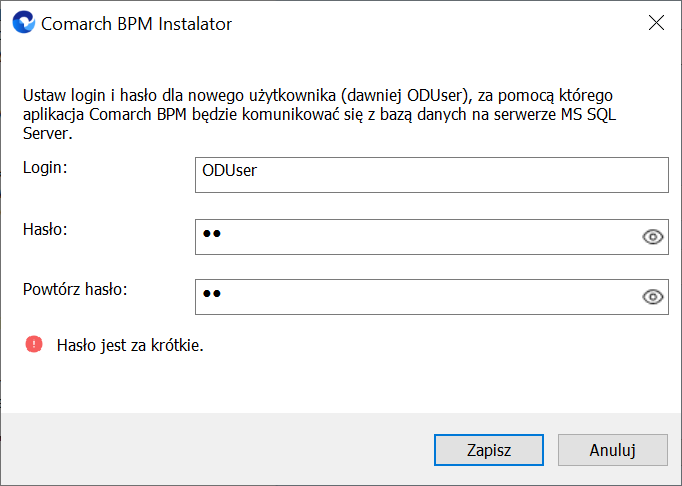This screenshot has width=682, height=486.
Task: Click the blank area below the error message
Action: pos(339,385)
